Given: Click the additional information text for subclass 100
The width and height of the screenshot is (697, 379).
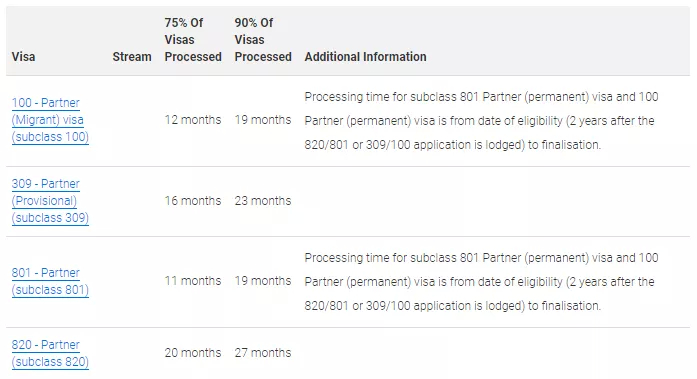Looking at the screenshot, I should (x=481, y=121).
